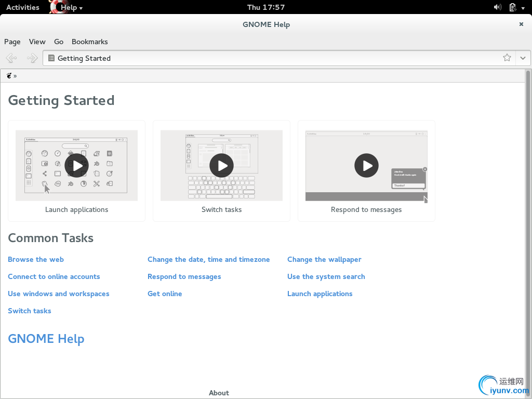Expand the system menu arrow in top bar
The height and width of the screenshot is (399, 532).
point(523,8)
